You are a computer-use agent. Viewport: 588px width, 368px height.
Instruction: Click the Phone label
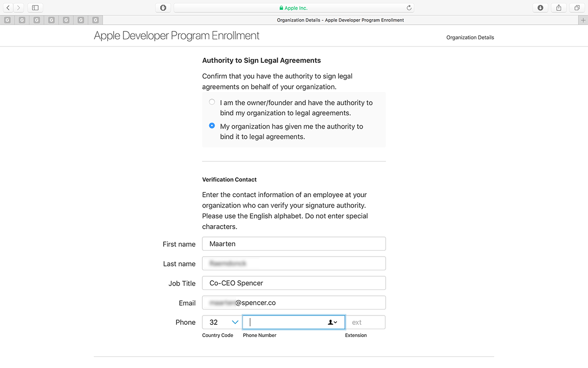186,322
